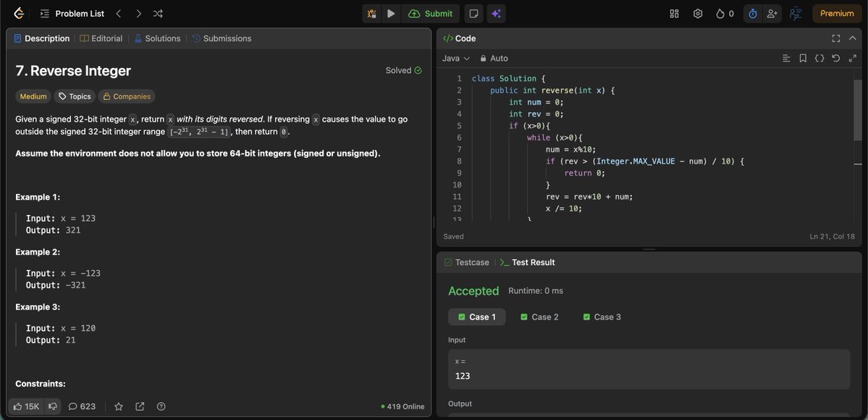868x420 pixels.
Task: Click the curly braces snippet icon
Action: point(819,58)
